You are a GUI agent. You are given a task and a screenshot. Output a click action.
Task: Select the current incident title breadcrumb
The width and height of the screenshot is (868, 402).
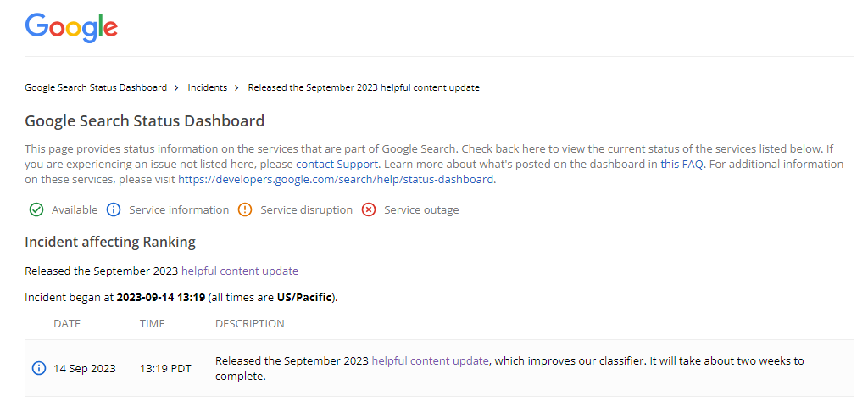[364, 87]
